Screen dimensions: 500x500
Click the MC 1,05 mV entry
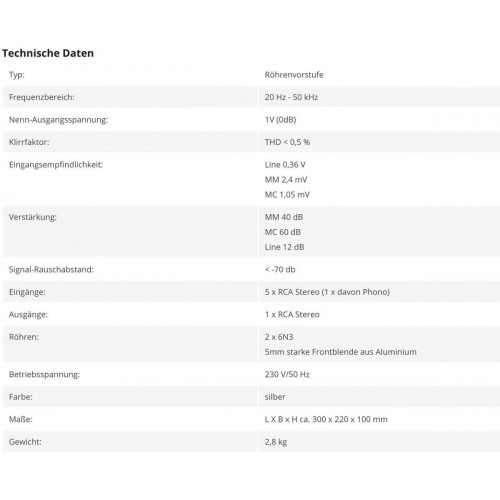(287, 195)
